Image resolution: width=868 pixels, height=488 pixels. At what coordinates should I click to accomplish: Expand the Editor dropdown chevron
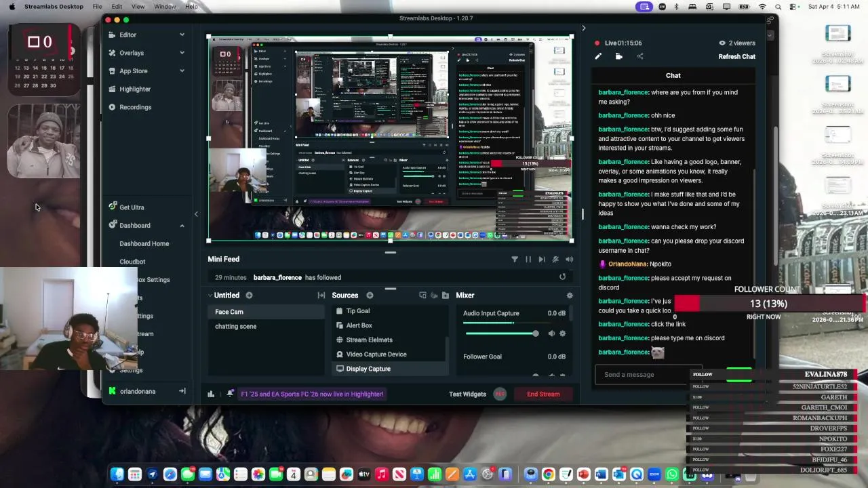tap(182, 35)
